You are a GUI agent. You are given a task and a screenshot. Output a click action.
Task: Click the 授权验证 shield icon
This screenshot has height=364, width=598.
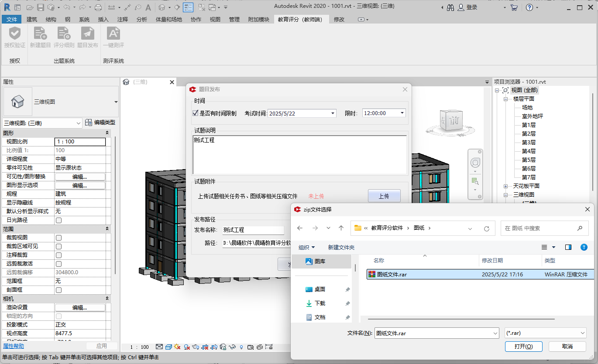pyautogui.click(x=15, y=34)
